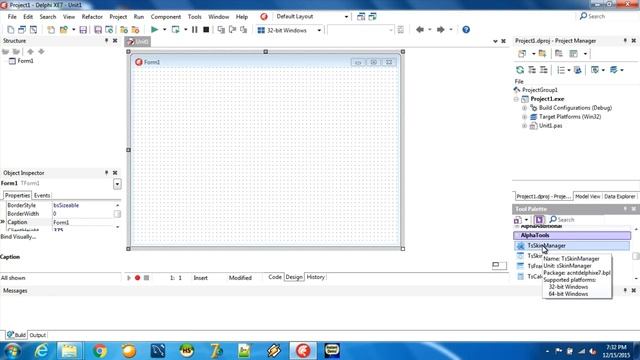This screenshot has height=360, width=640.
Task: Click the play macro triangle in status bar
Action: [x=129, y=278]
